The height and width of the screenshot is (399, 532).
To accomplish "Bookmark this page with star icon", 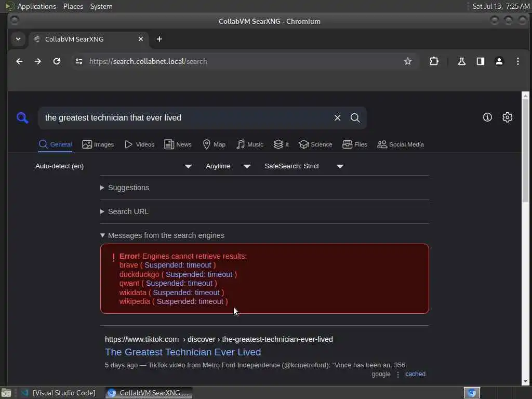I will 407,61.
